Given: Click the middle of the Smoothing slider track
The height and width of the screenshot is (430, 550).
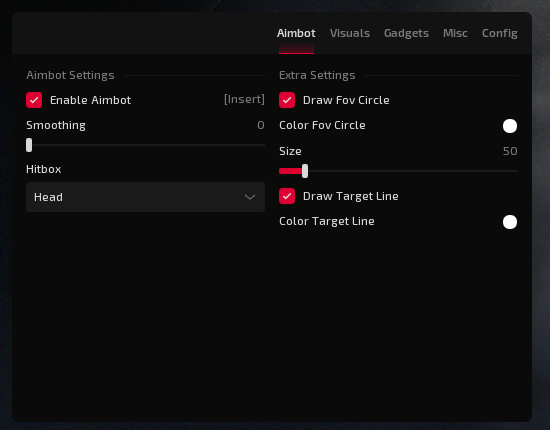Looking at the screenshot, I should pyautogui.click(x=145, y=145).
